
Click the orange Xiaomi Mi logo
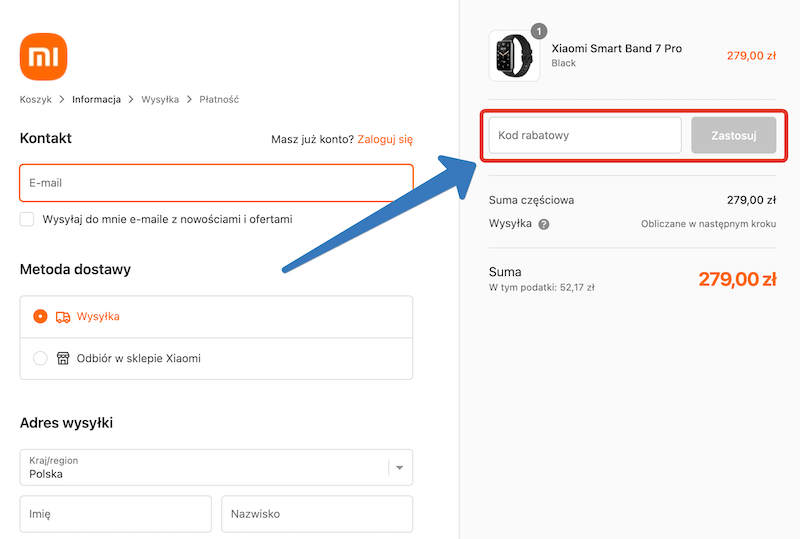[x=44, y=57]
